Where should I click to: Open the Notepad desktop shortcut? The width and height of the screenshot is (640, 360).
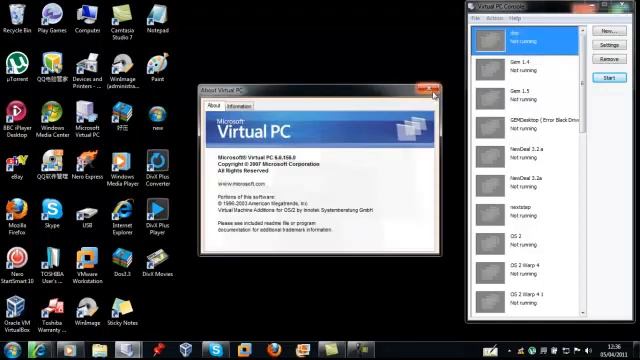158,19
